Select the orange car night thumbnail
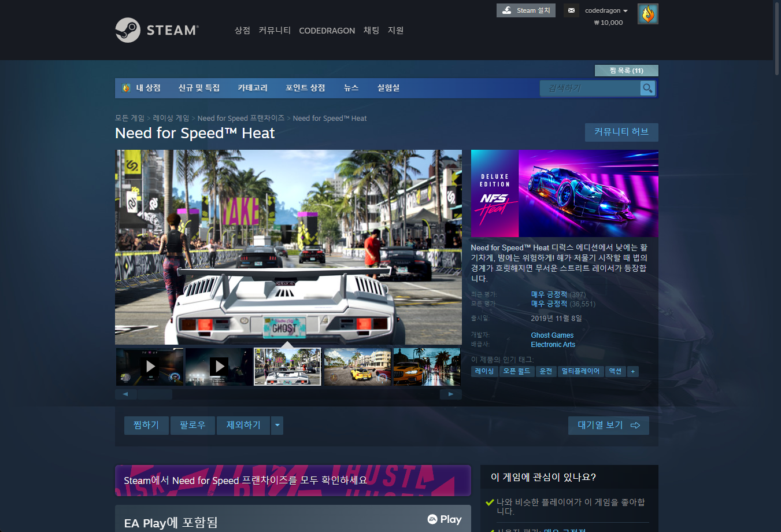Screen dimensions: 781x532 point(427,367)
